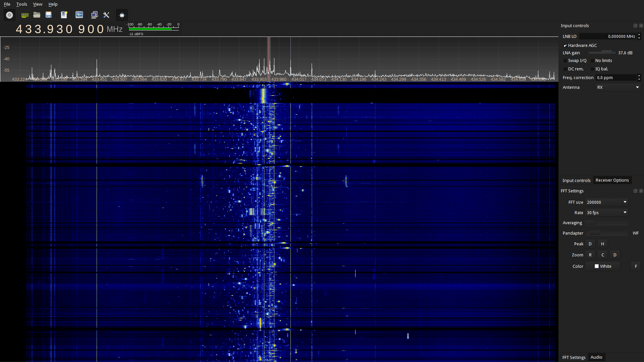Adjust the Pandapter WF split slider
Image resolution: width=644 pixels, height=362 pixels.
[606, 233]
